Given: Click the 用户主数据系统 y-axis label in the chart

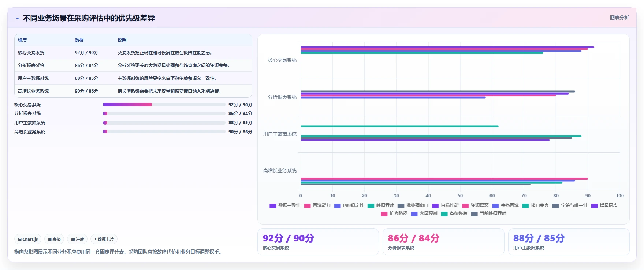Looking at the screenshot, I should (280, 134).
